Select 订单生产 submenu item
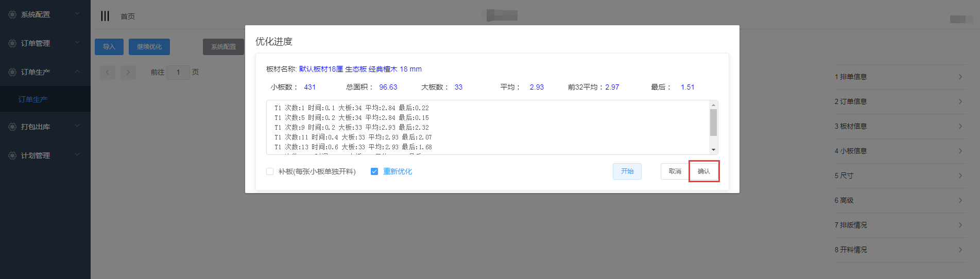The width and height of the screenshot is (980, 279). [x=33, y=99]
